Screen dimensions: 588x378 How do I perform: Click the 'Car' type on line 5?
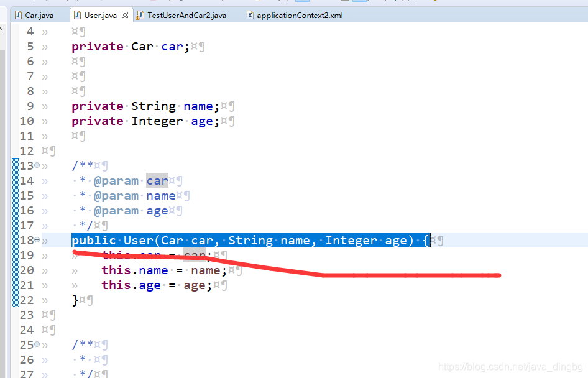click(142, 47)
